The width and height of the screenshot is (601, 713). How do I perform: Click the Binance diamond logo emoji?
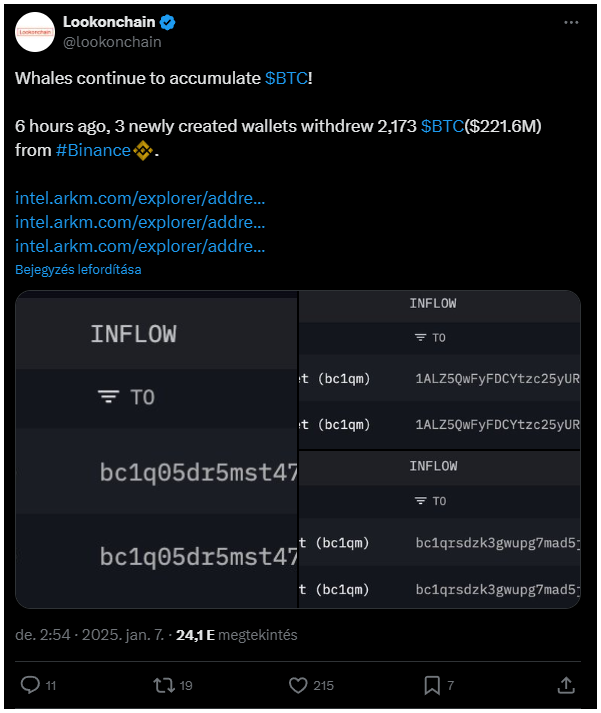coord(143,151)
